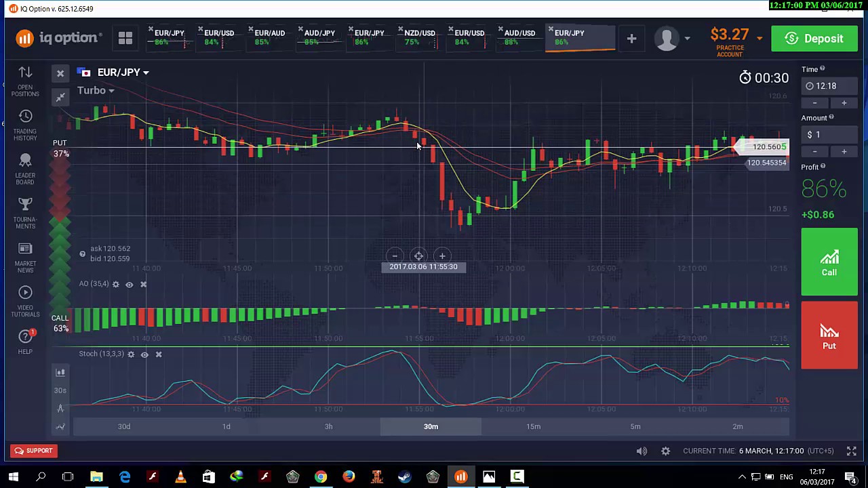This screenshot has height=488, width=868.
Task: Switch to the AUD/JPY tab
Action: pyautogui.click(x=319, y=37)
